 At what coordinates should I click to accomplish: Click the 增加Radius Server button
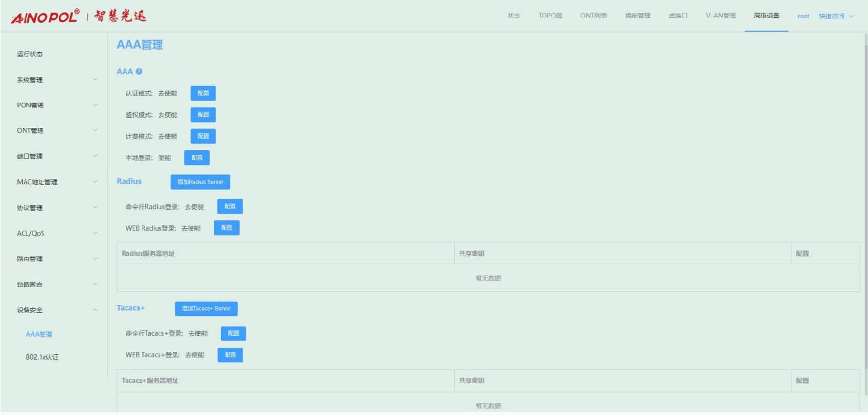(200, 182)
